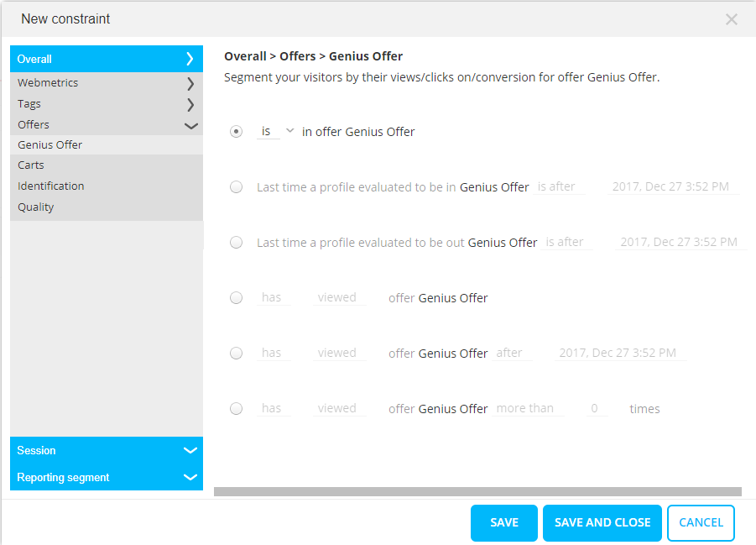Select 'Last time evaluated to be in' radio
The height and width of the screenshot is (545, 756).
tap(237, 187)
